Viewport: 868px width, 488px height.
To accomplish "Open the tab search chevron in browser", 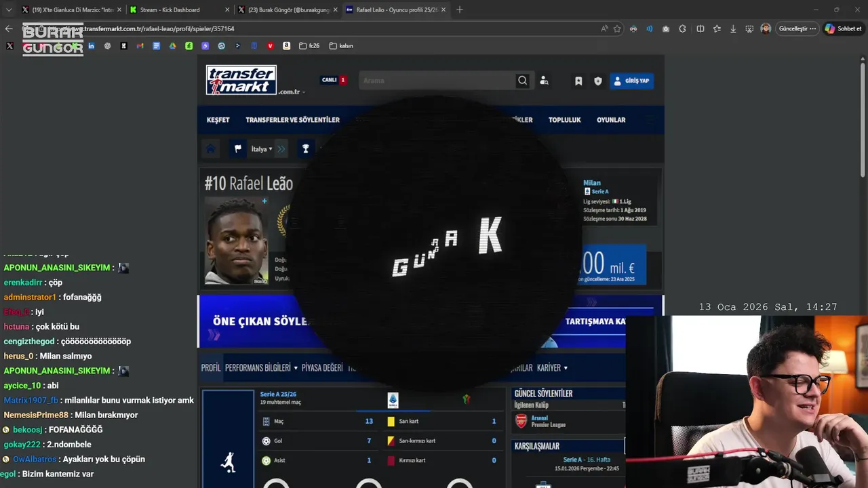I will point(8,9).
